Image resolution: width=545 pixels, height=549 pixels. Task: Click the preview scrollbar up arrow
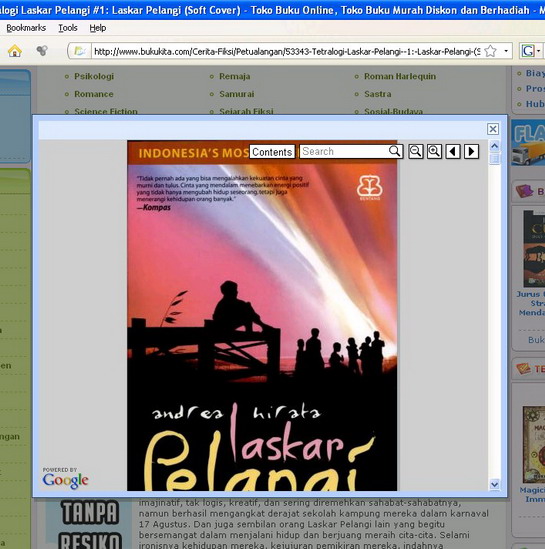(495, 145)
